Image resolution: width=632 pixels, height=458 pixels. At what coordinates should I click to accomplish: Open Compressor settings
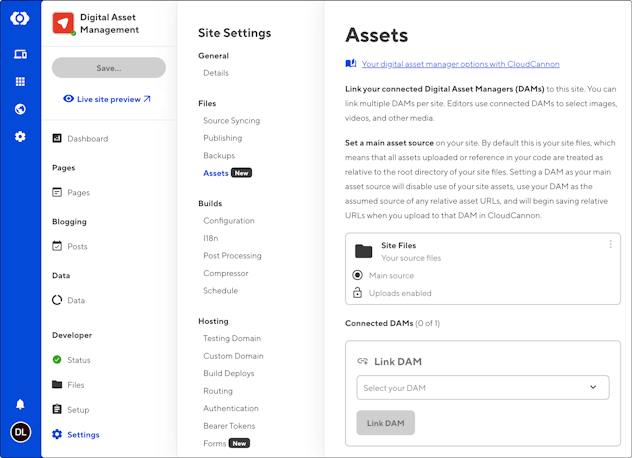pos(226,273)
